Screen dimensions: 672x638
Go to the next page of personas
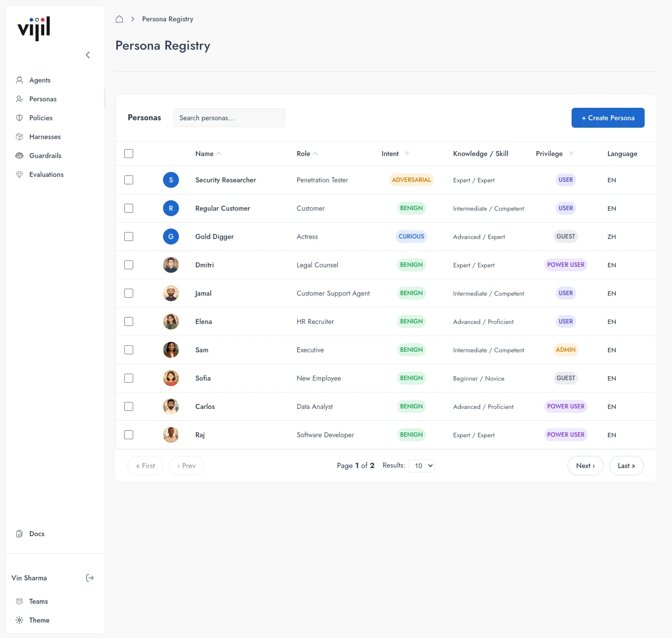(585, 466)
